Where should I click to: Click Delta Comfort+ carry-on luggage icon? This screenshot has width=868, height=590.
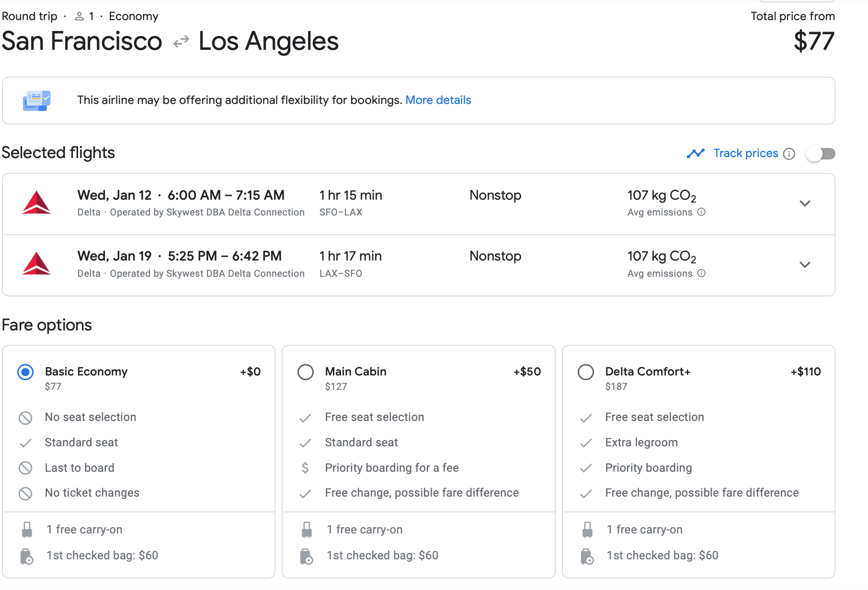[x=587, y=530]
